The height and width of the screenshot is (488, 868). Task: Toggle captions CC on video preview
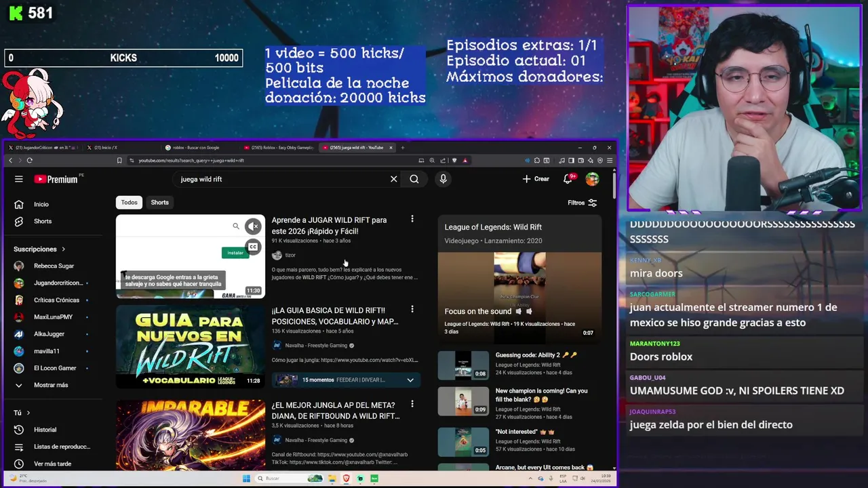click(x=253, y=247)
